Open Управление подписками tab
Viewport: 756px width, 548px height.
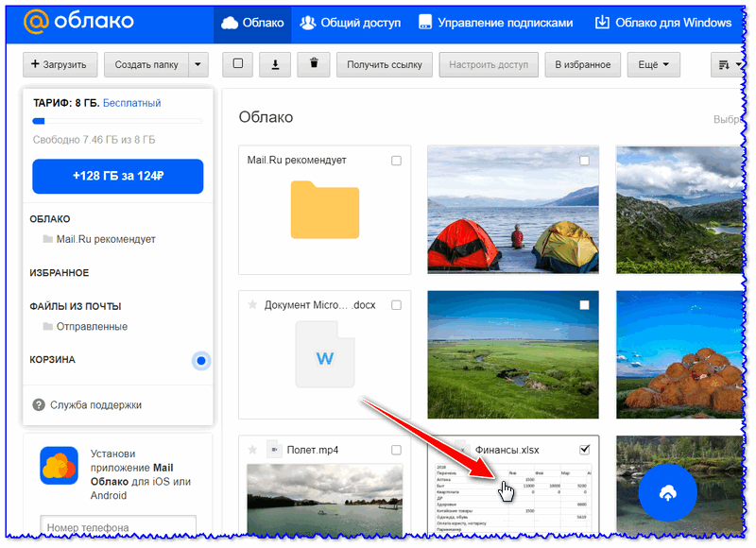pyautogui.click(x=496, y=23)
